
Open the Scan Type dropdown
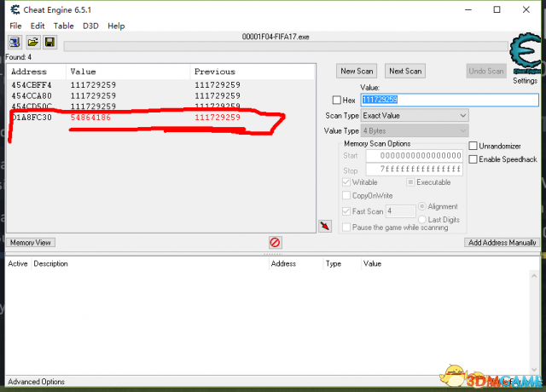415,116
